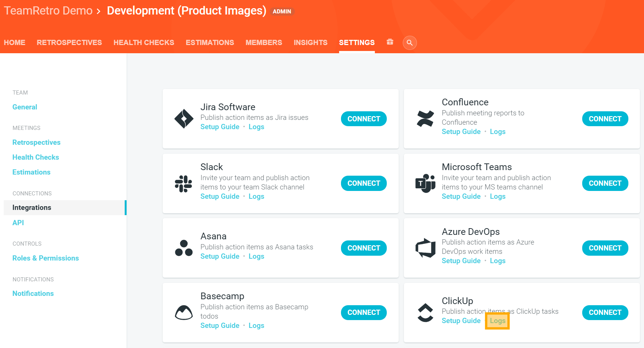
Task: Open the Estimations tab in top navigation
Action: (210, 42)
